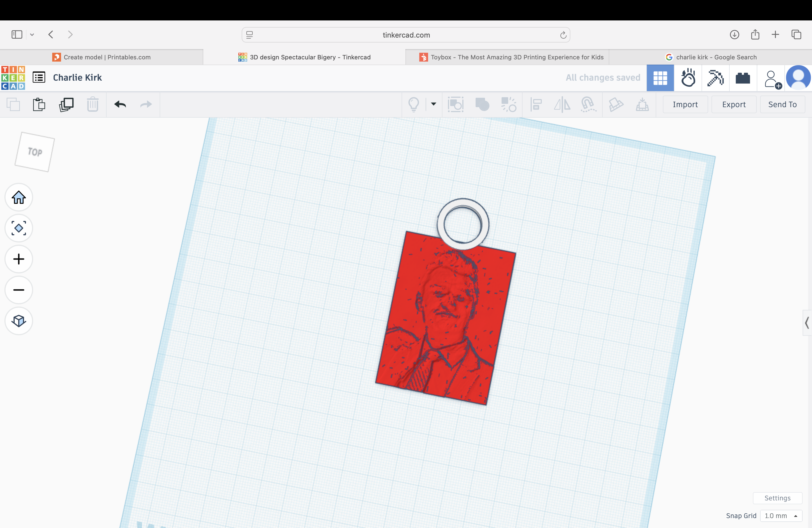
Task: Toggle the Safari sidebar
Action: (17, 35)
